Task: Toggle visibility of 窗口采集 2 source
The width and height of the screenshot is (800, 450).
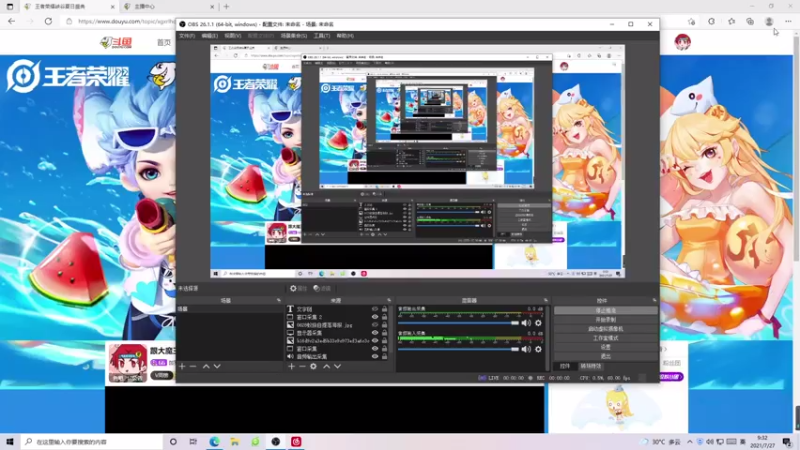Action: coord(375,317)
